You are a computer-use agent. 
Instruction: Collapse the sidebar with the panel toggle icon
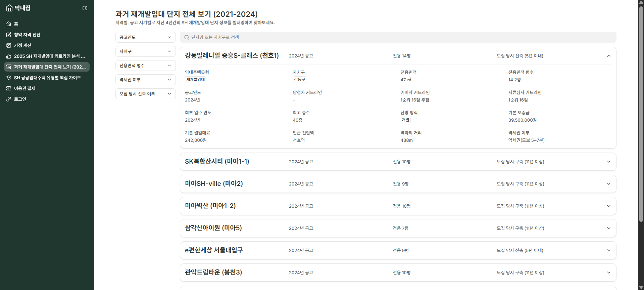pos(85,8)
